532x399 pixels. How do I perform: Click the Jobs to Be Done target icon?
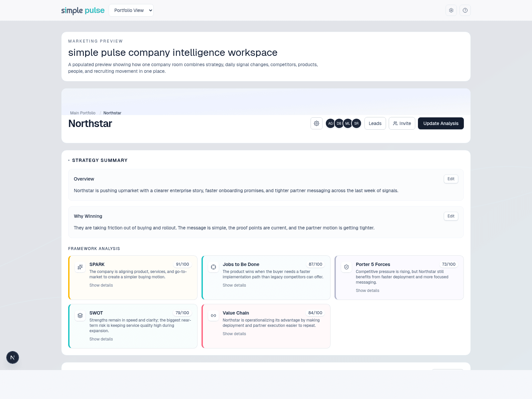coord(213,267)
